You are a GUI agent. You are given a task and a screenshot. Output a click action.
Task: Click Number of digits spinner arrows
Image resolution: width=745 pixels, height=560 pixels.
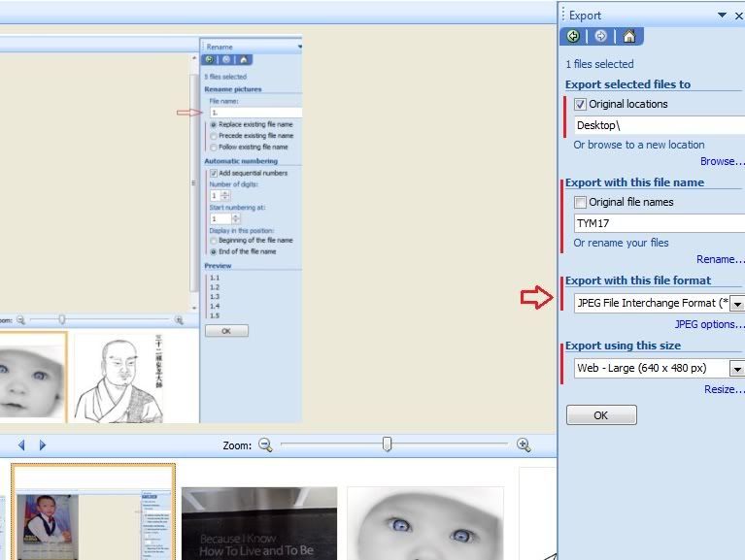pos(224,195)
